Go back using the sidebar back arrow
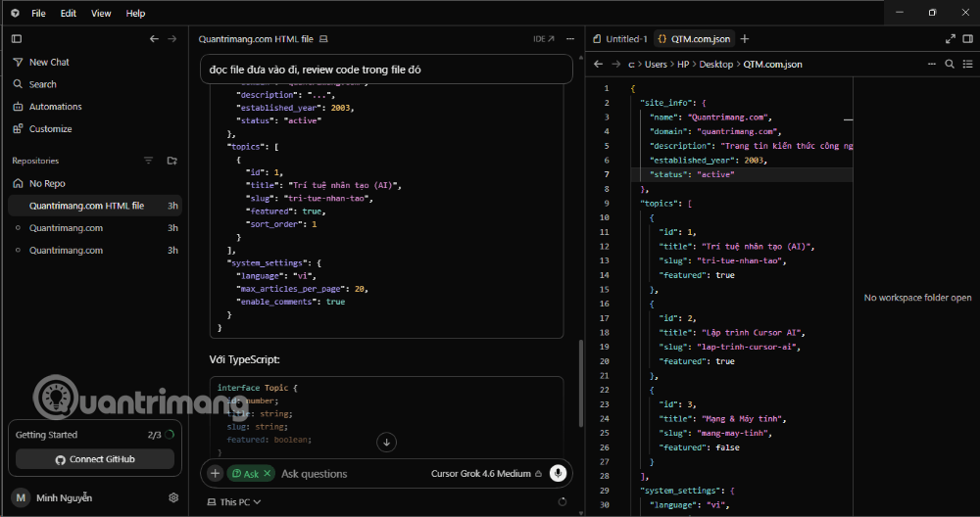Viewport: 980px width, 517px height. 154,39
